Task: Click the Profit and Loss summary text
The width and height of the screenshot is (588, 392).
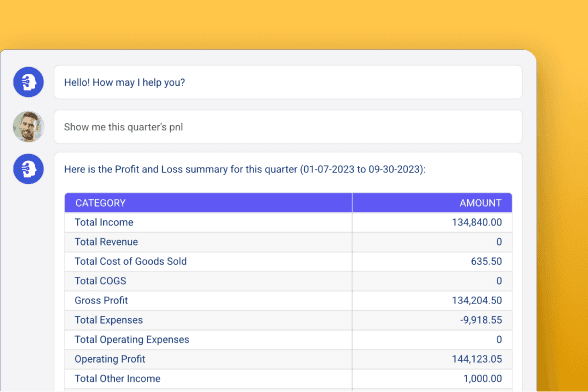Action: pos(245,169)
